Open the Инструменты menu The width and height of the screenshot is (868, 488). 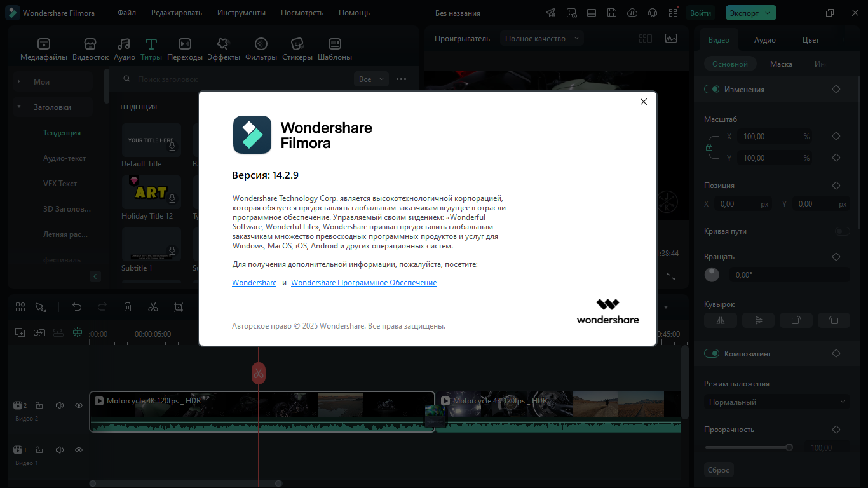coord(241,13)
